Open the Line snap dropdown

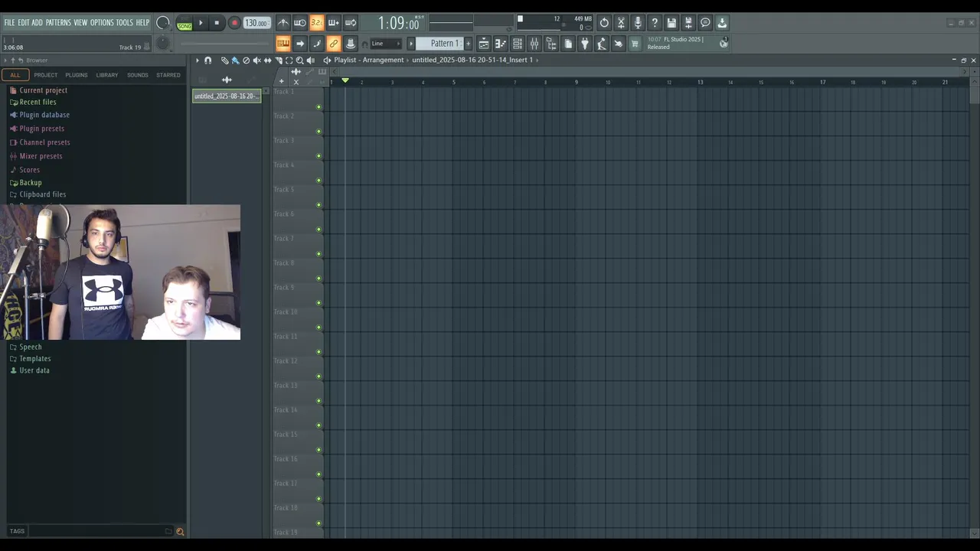pyautogui.click(x=386, y=44)
